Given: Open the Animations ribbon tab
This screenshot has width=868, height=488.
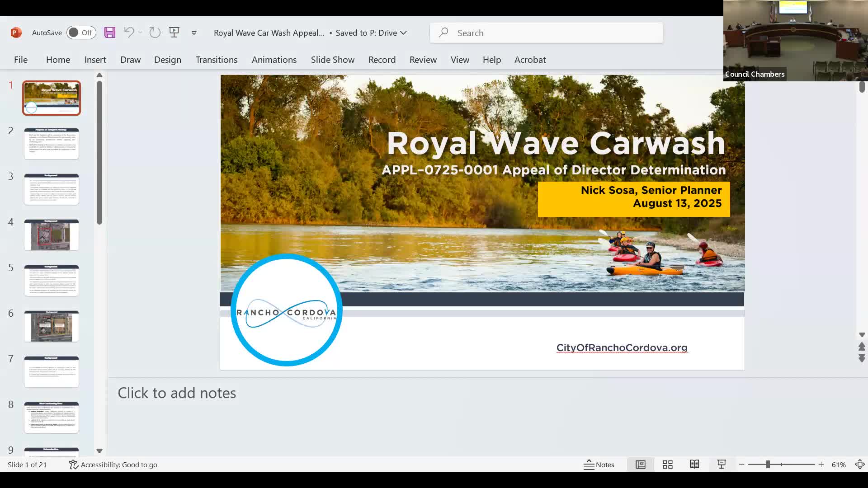Looking at the screenshot, I should [274, 60].
